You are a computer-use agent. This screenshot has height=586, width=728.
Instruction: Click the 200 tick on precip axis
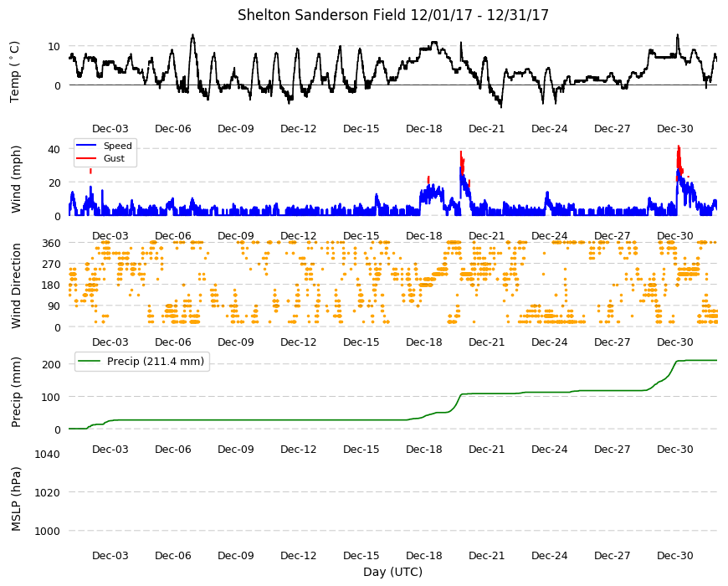point(51,364)
